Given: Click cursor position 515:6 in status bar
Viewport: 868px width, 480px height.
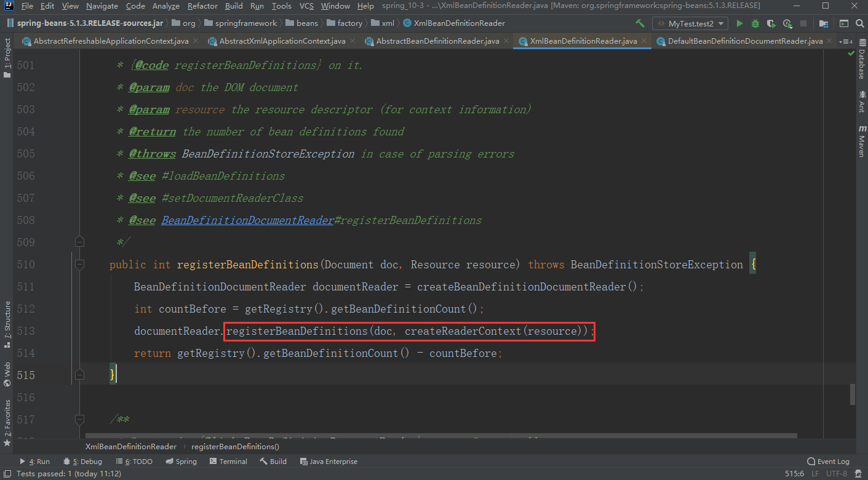Looking at the screenshot, I should tap(794, 474).
